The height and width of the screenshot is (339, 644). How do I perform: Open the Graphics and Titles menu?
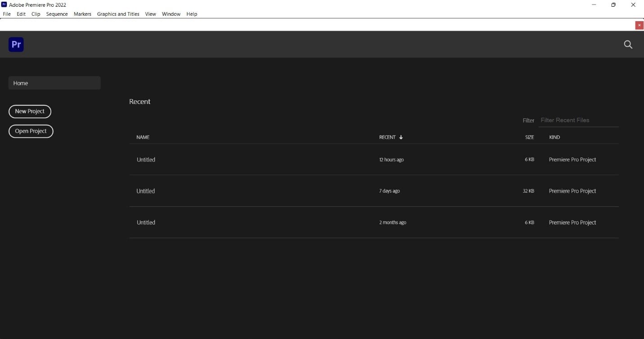118,14
